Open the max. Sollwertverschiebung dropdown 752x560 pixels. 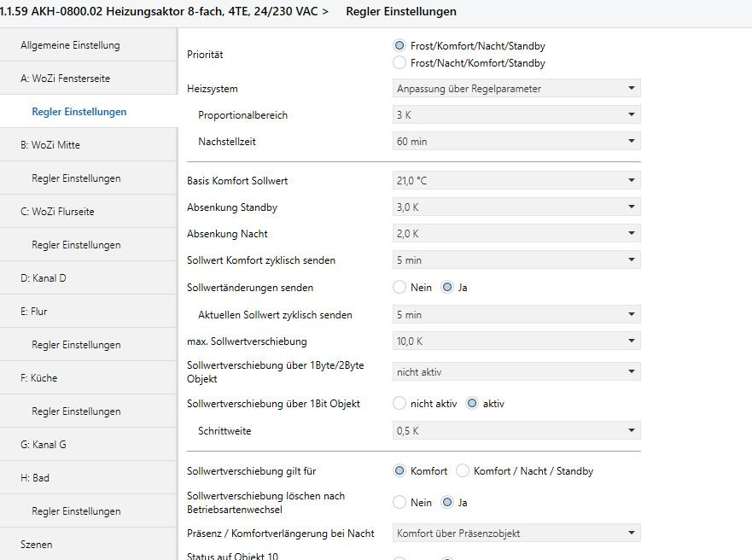(516, 341)
